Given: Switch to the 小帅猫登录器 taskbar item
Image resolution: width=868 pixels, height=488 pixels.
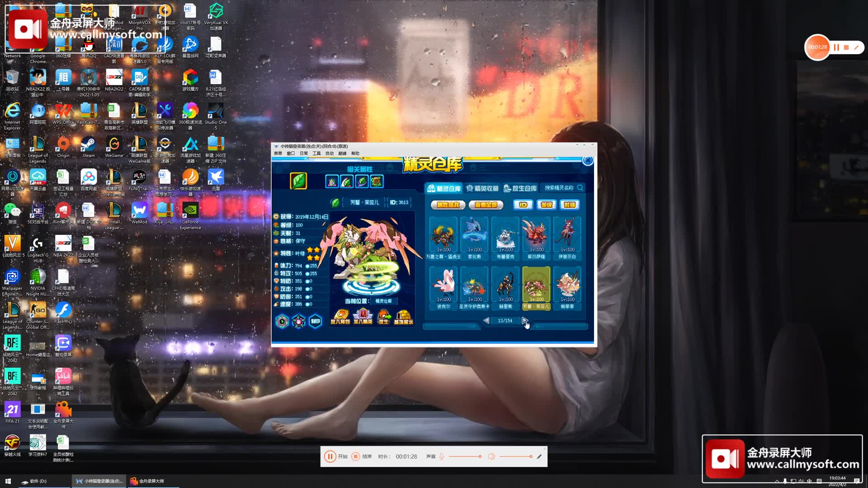Looking at the screenshot, I should (x=99, y=481).
